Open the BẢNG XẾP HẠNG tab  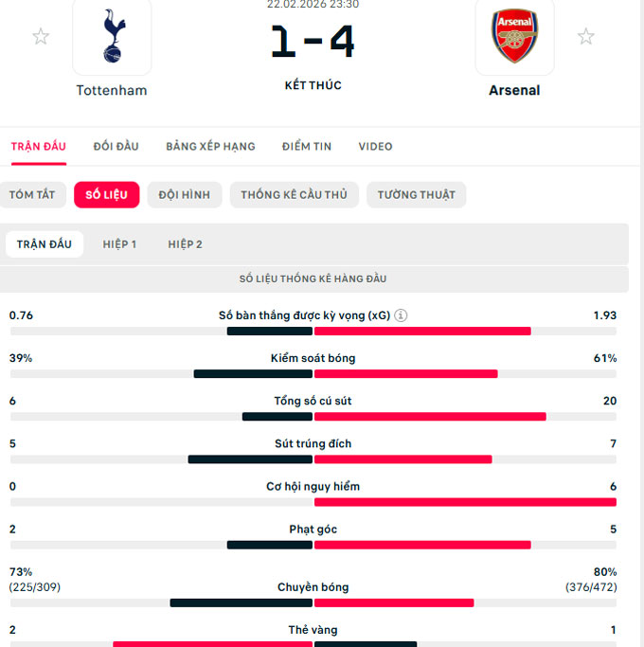point(210,146)
